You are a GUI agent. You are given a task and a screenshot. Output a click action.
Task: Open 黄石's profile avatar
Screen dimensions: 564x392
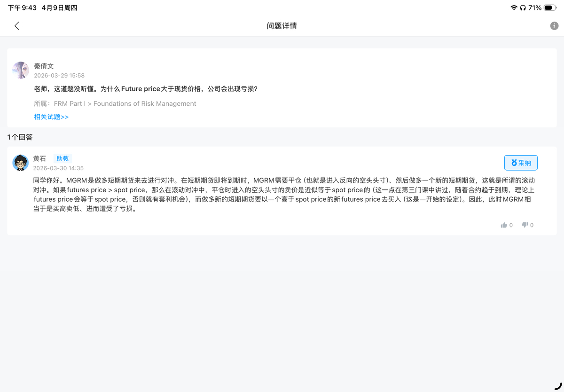pyautogui.click(x=21, y=163)
